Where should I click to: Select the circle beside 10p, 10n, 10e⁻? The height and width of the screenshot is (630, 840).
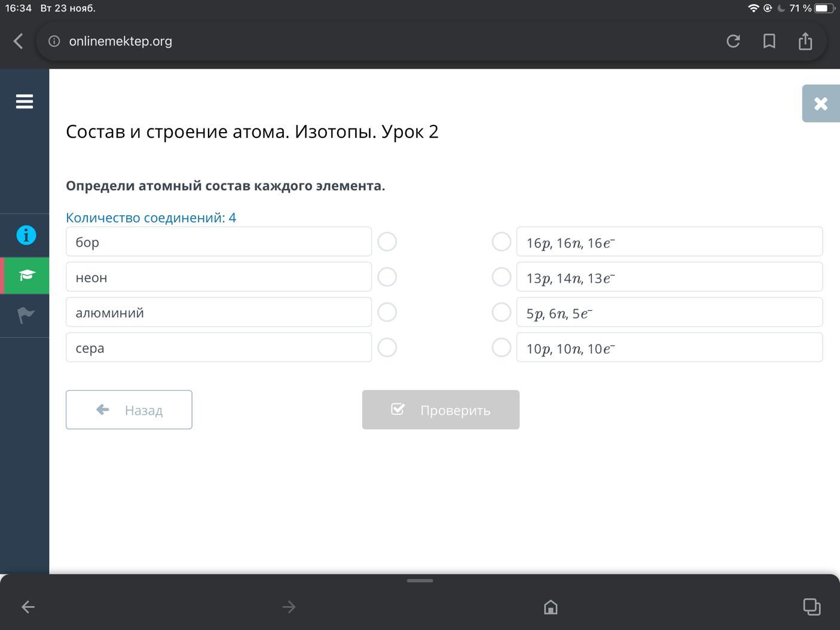[501, 348]
